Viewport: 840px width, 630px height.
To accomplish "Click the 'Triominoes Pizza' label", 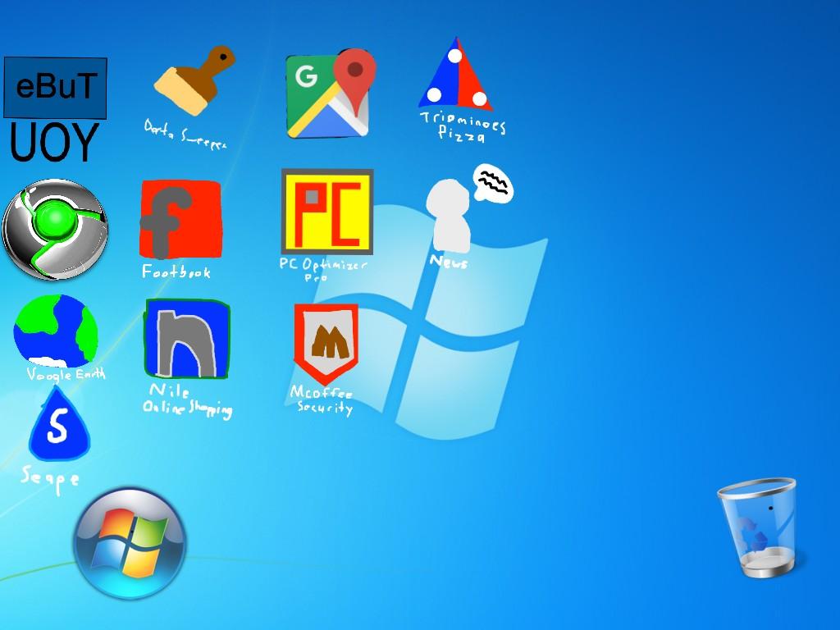I will (463, 126).
